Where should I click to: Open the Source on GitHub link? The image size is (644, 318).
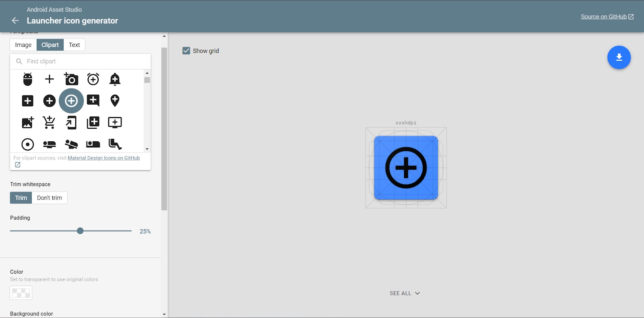tap(607, 17)
